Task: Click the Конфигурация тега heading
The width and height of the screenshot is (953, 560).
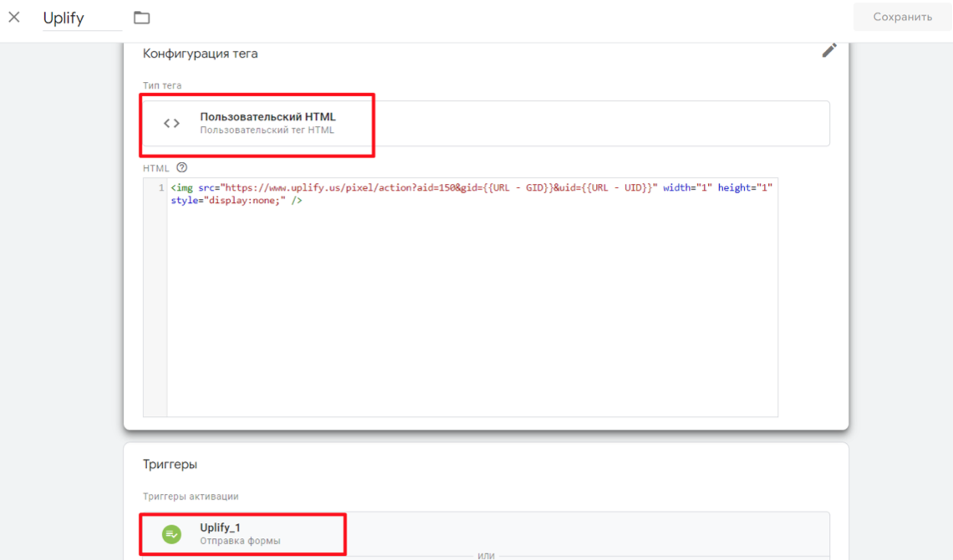Action: [x=200, y=53]
